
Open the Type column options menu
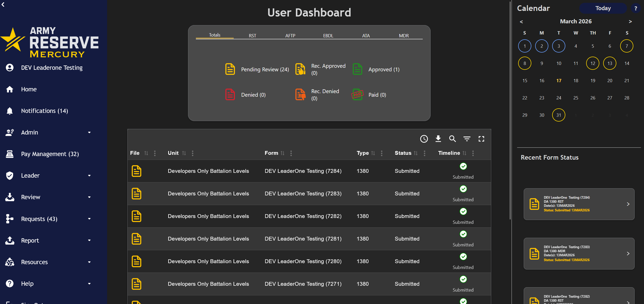tap(382, 153)
